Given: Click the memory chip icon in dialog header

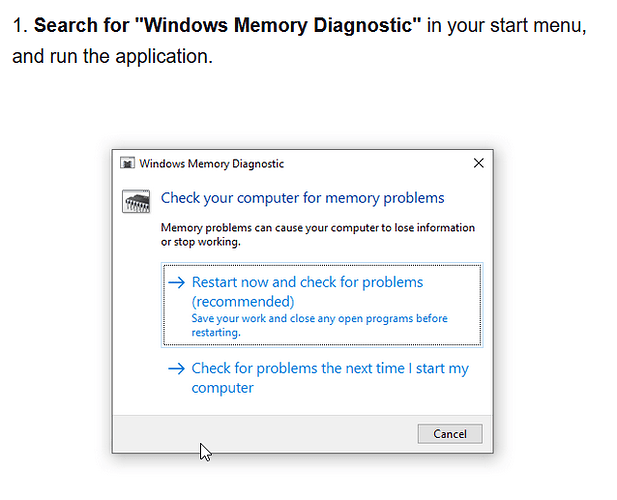Looking at the screenshot, I should pos(136,201).
